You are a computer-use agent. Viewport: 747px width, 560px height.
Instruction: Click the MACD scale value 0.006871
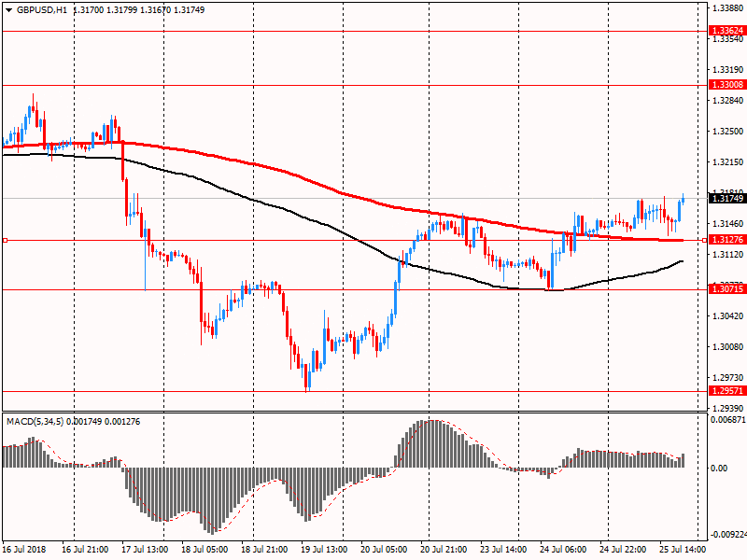(x=728, y=420)
